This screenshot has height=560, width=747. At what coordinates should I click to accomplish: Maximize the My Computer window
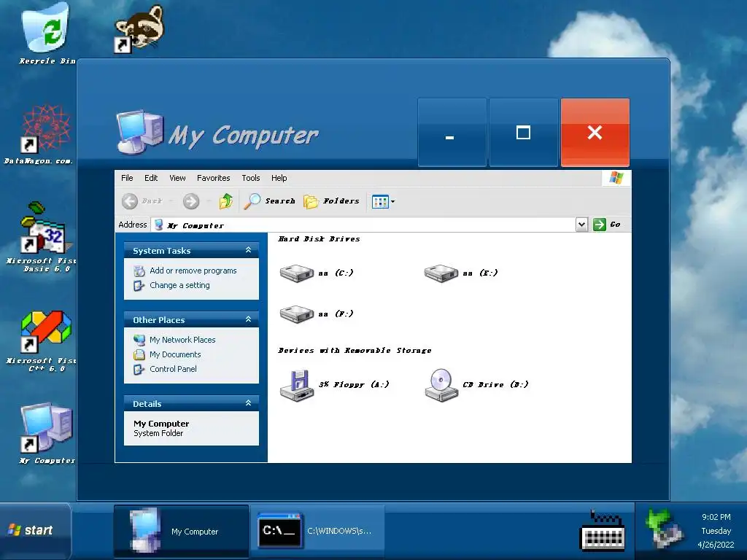click(x=524, y=133)
